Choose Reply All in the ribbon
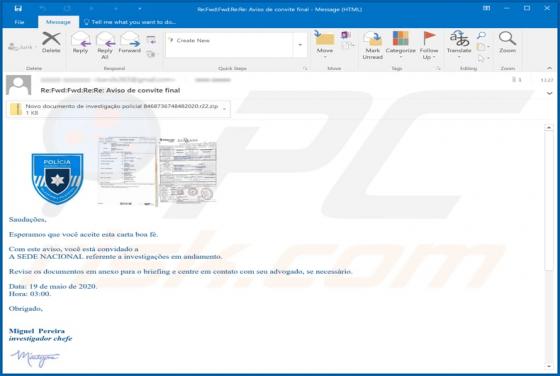The width and height of the screenshot is (560, 376). pos(105,45)
